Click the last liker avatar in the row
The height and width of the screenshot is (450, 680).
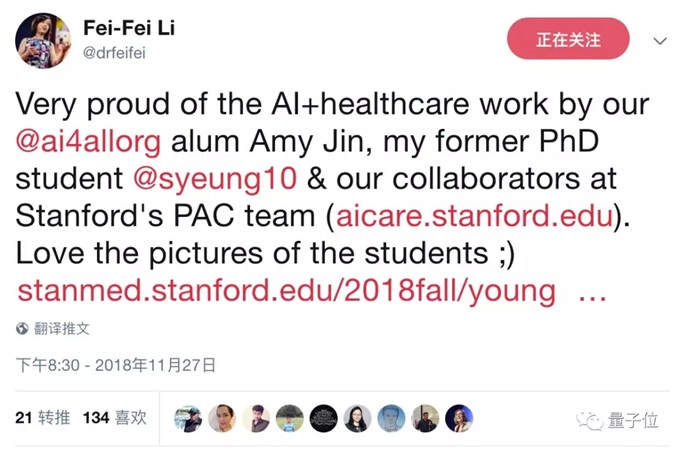click(x=459, y=418)
